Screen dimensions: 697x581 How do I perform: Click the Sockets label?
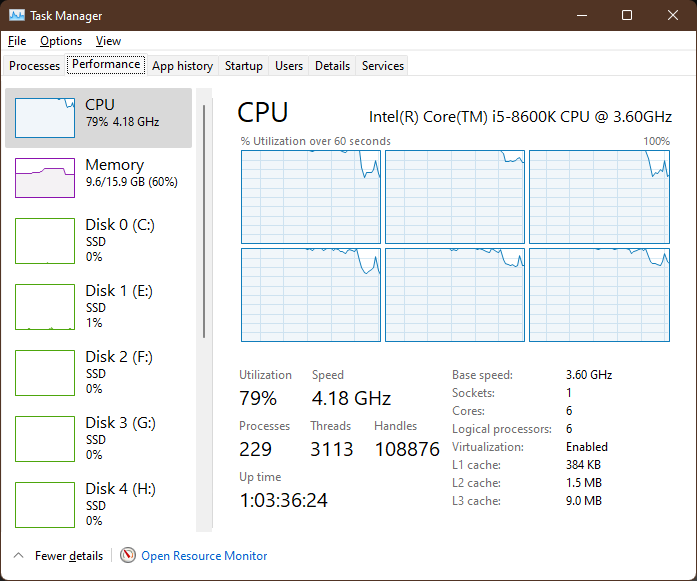tap(473, 393)
